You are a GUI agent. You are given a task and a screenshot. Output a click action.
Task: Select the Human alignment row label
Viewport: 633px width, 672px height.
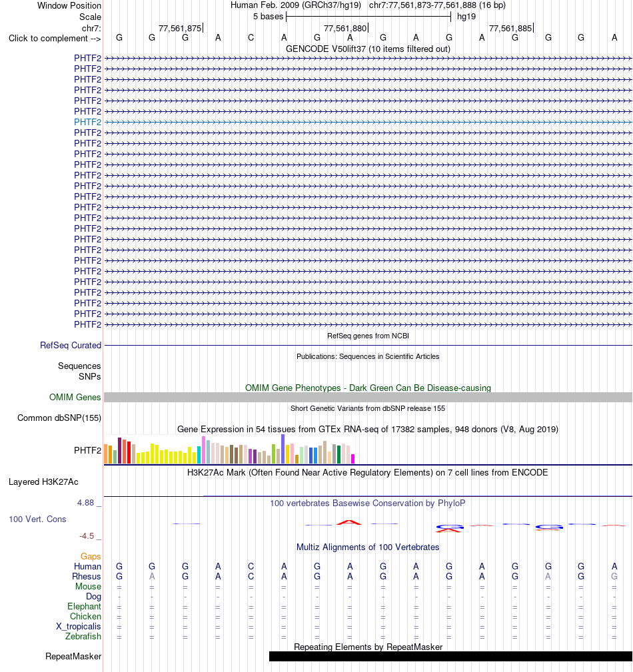coord(87,567)
